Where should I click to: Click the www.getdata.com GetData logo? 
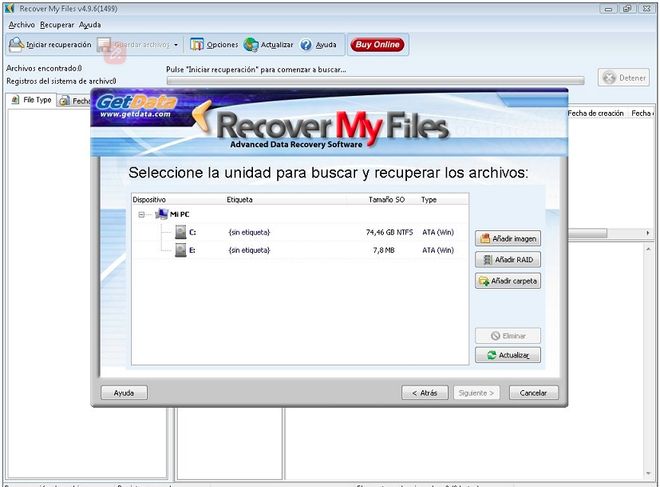click(136, 107)
